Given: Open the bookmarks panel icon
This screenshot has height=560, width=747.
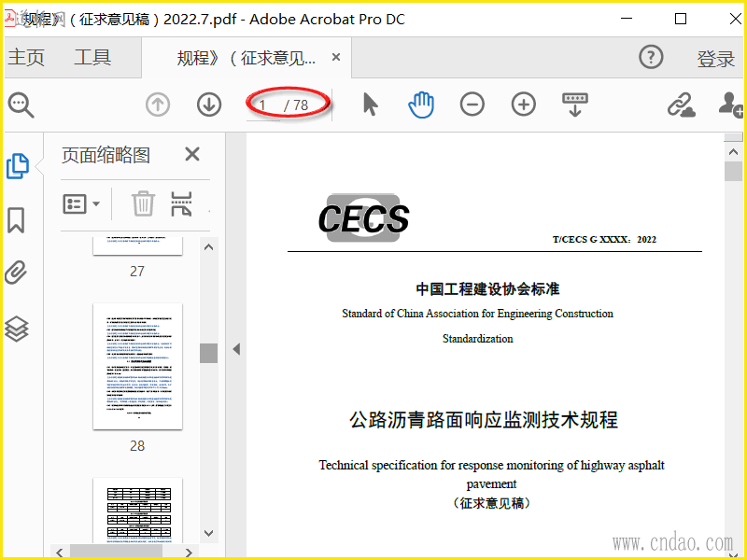Looking at the screenshot, I should 16,220.
